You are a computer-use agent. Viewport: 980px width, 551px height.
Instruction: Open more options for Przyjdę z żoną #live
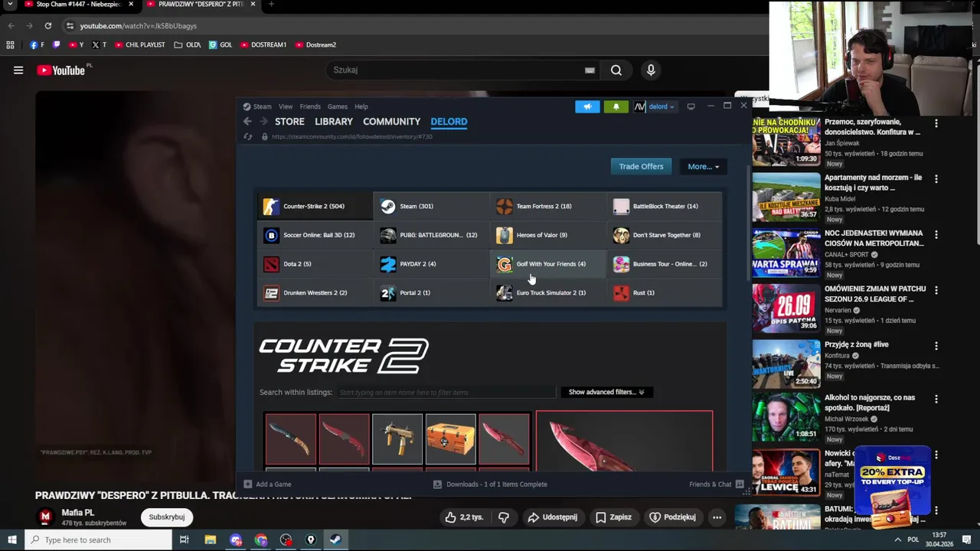point(936,346)
